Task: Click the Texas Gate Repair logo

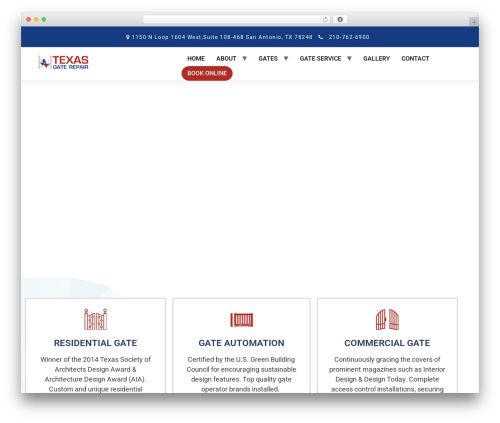Action: [63, 62]
